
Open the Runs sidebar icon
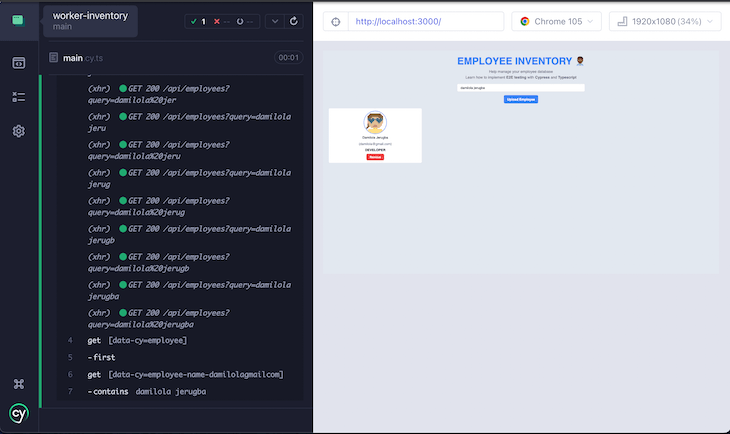(x=18, y=62)
